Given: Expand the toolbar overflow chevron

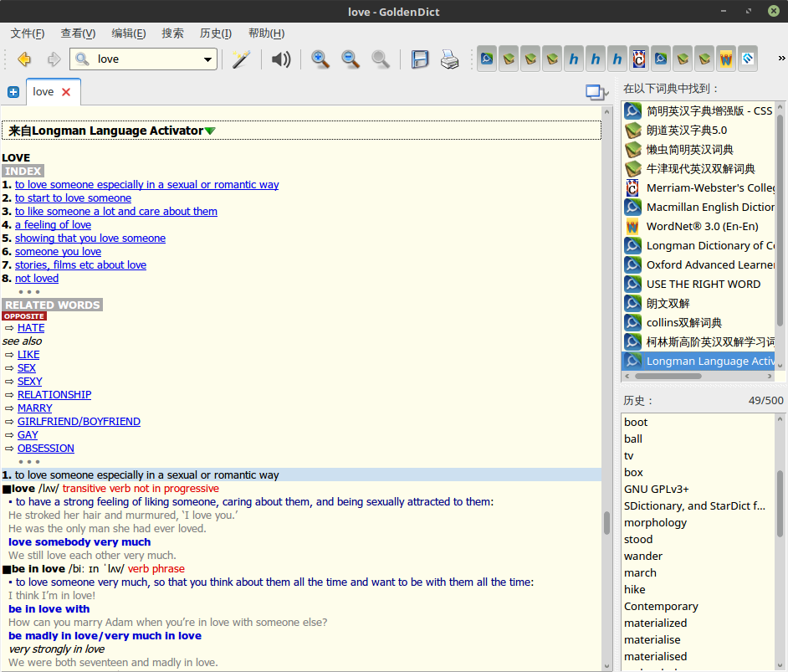Looking at the screenshot, I should [781, 59].
